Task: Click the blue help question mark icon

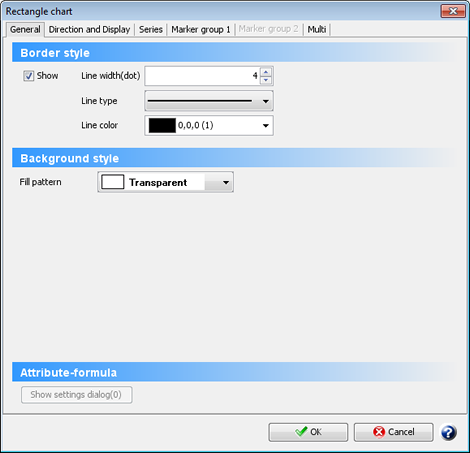Action: [449, 432]
